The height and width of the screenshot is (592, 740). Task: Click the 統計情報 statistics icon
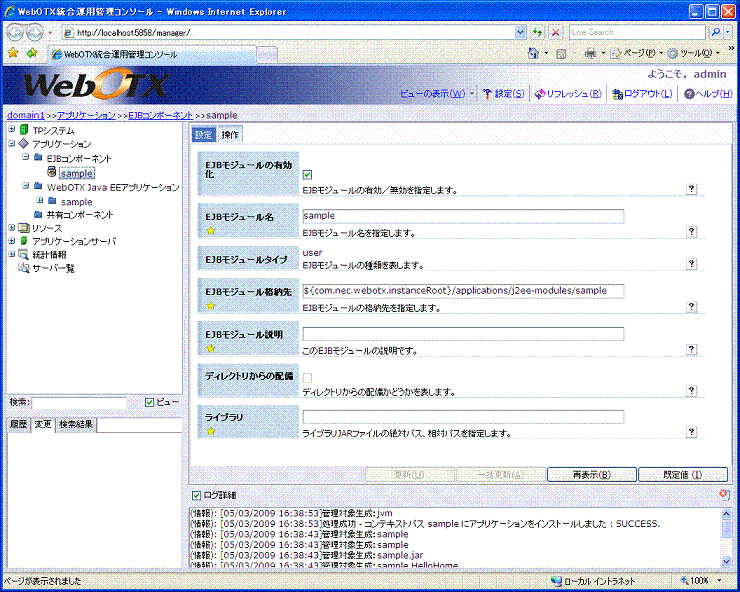point(23,255)
